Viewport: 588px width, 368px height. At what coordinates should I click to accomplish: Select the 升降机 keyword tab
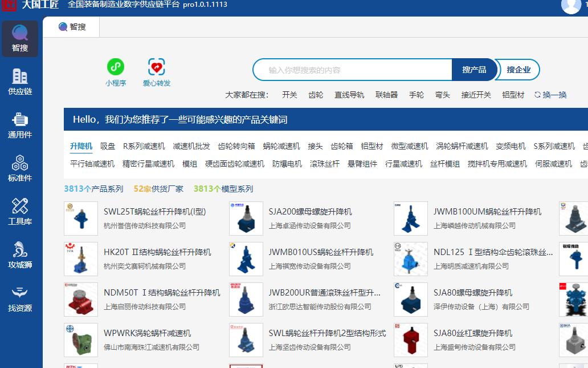tap(81, 146)
